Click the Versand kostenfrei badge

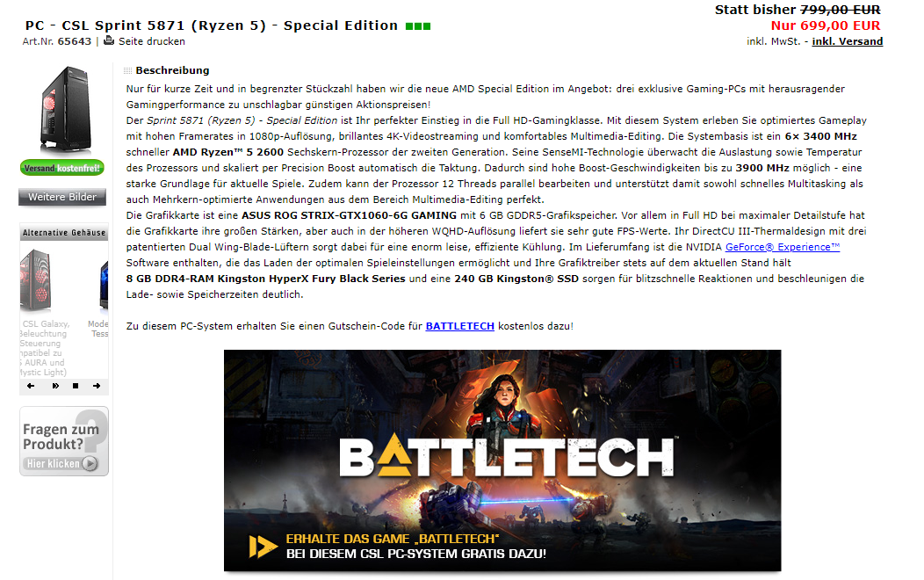(61, 168)
